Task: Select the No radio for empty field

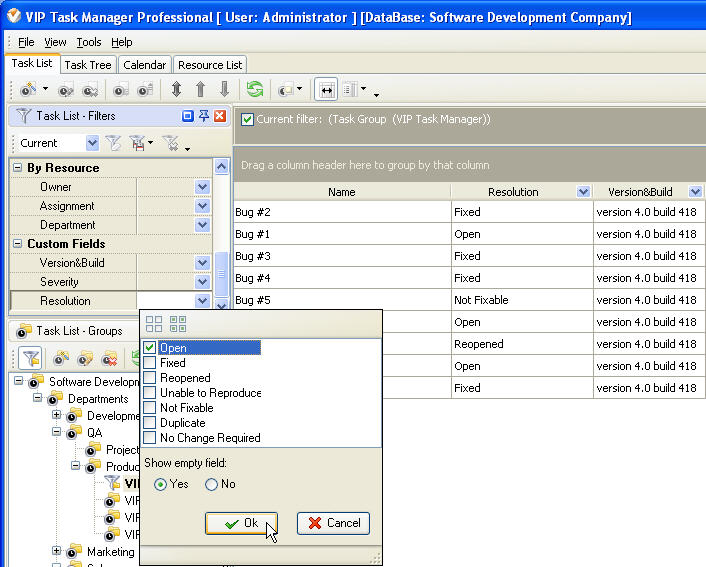Action: [211, 484]
